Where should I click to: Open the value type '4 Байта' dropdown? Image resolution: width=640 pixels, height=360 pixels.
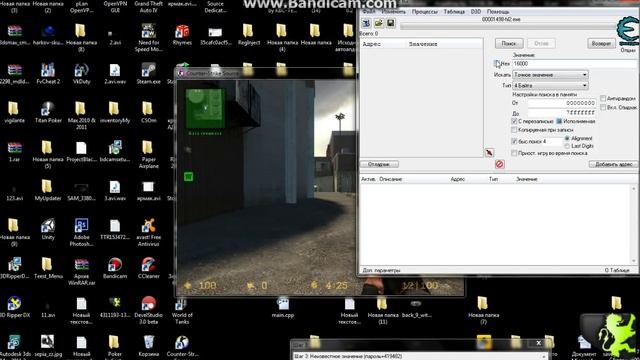550,85
